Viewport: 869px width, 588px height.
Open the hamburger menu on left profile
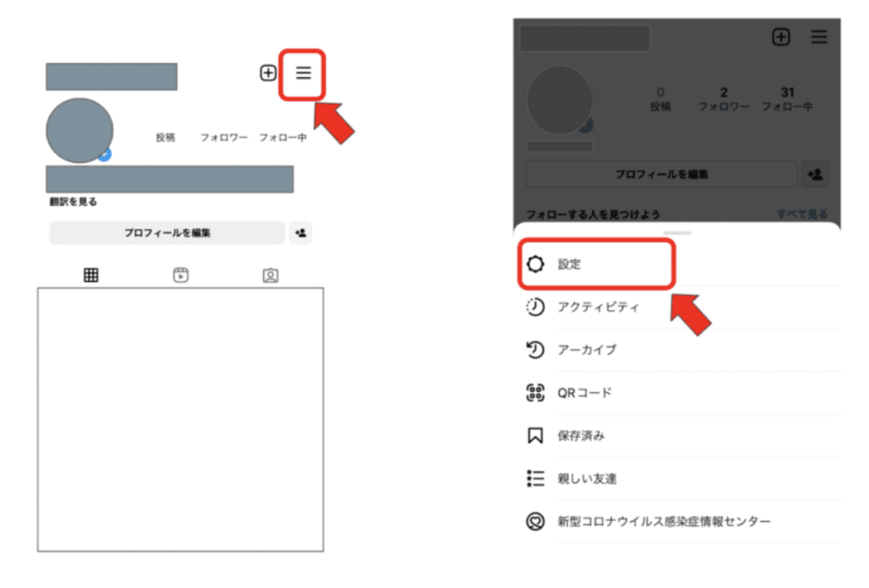point(303,74)
